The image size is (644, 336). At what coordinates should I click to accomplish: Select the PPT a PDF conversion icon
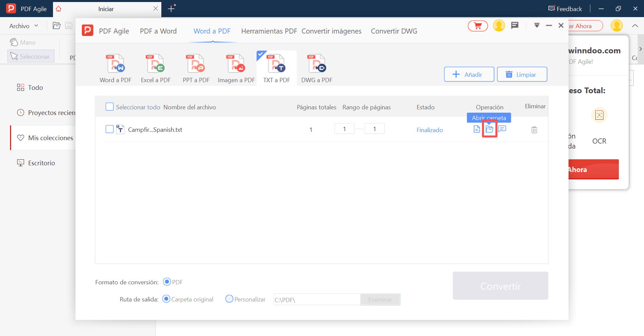[x=196, y=64]
